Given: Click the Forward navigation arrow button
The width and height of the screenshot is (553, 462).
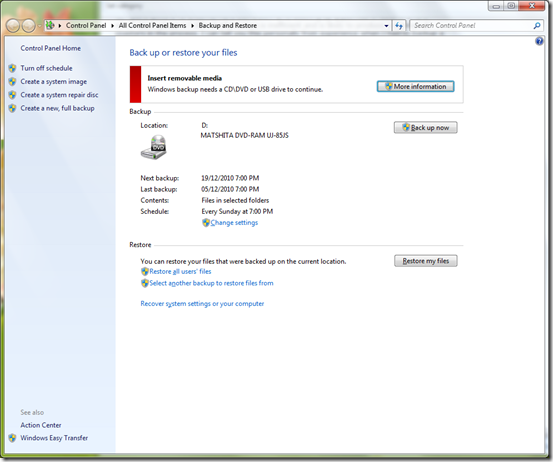Looking at the screenshot, I should tap(29, 25).
